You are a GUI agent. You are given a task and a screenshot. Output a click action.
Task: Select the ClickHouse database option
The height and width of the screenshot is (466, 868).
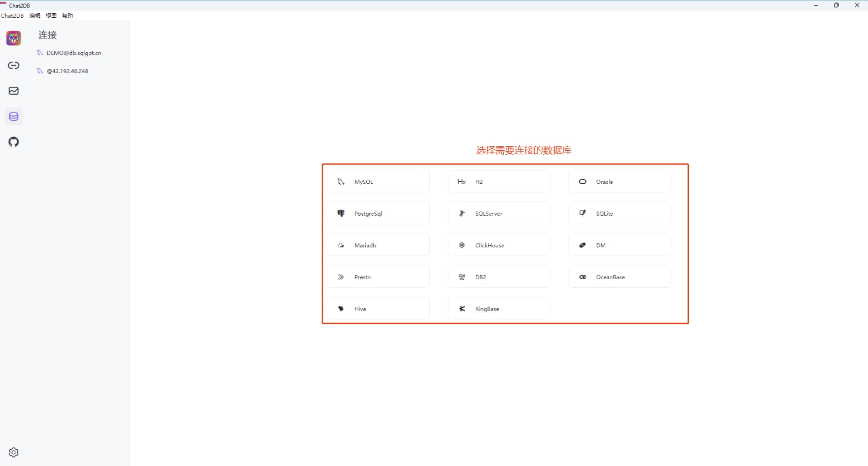(499, 245)
